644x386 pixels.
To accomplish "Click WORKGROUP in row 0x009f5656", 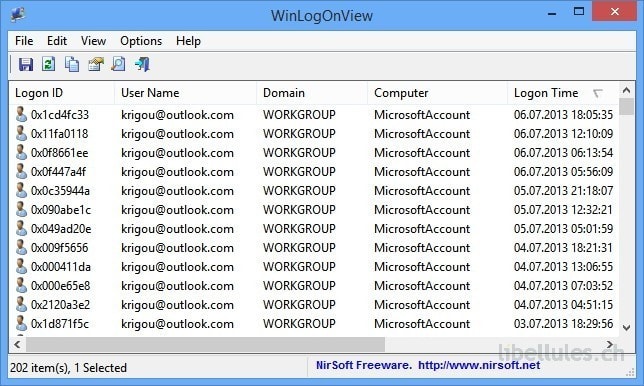I will pos(299,248).
